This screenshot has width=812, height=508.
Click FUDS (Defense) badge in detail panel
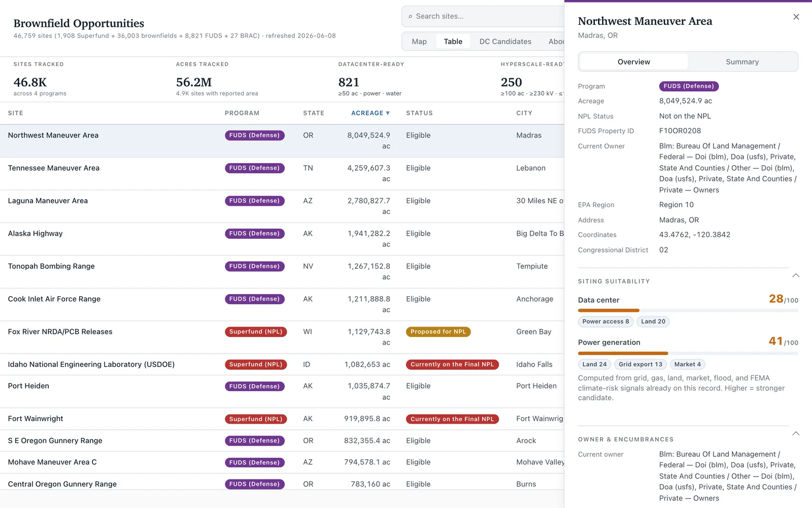(x=689, y=86)
